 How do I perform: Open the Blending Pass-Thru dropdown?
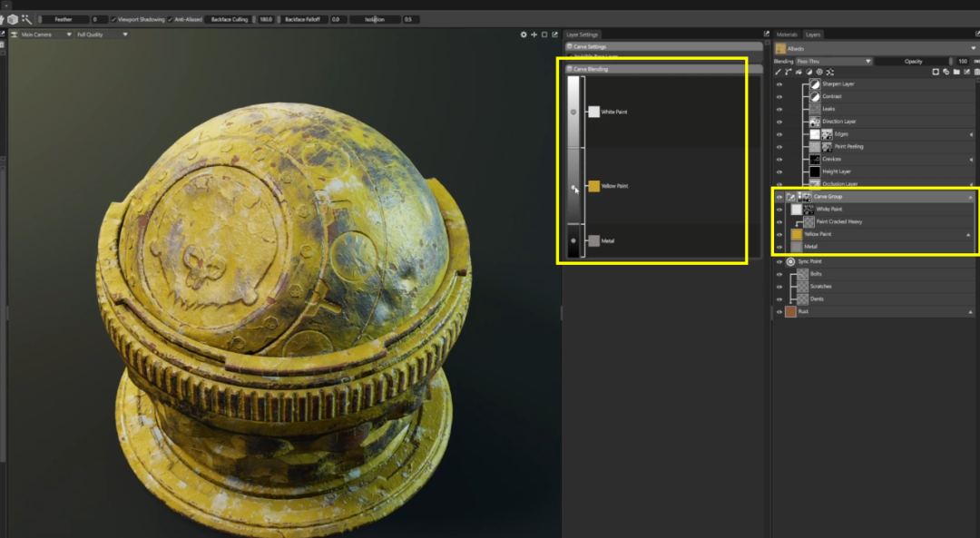tap(833, 61)
